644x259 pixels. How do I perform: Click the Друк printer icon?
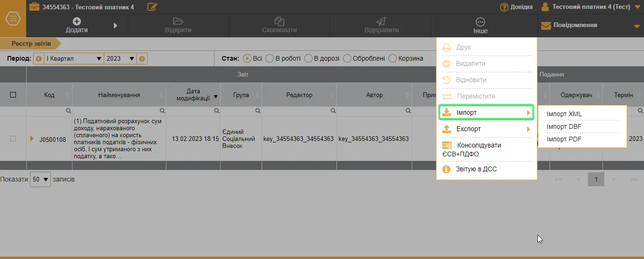coord(447,48)
